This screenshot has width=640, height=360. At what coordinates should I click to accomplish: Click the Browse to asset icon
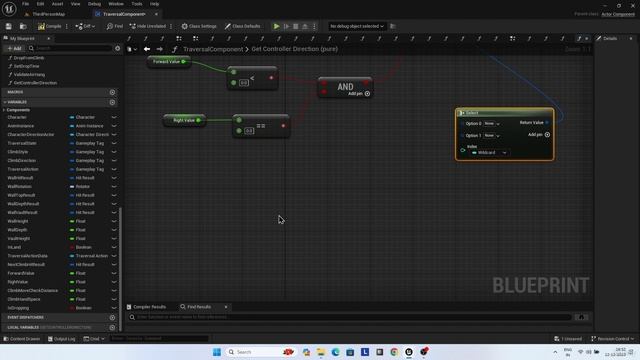23,26
